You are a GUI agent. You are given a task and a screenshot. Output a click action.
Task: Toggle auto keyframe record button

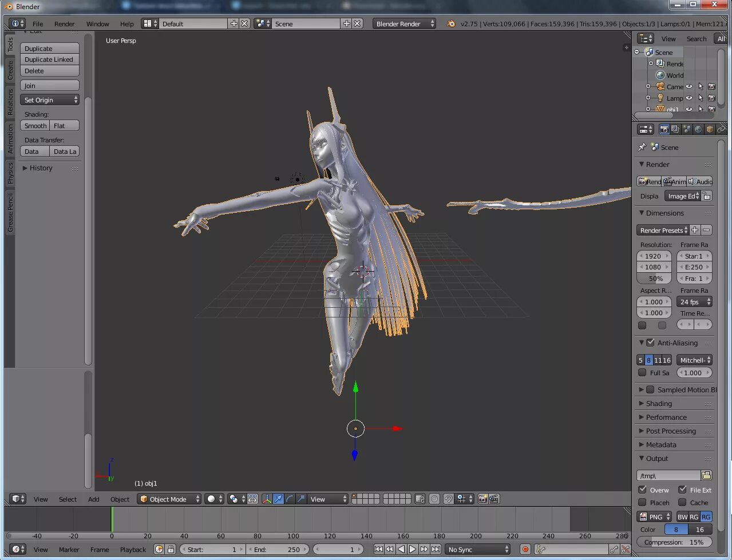coord(525,549)
